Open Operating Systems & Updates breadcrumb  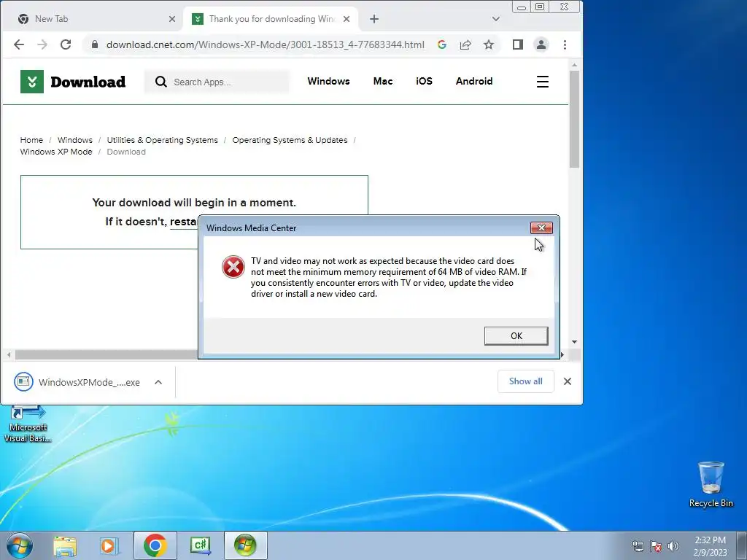pos(290,140)
